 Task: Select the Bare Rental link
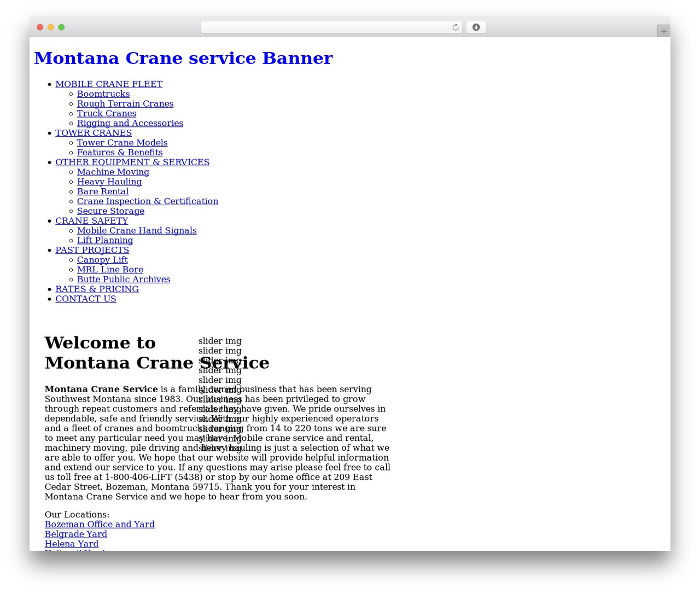coord(103,192)
